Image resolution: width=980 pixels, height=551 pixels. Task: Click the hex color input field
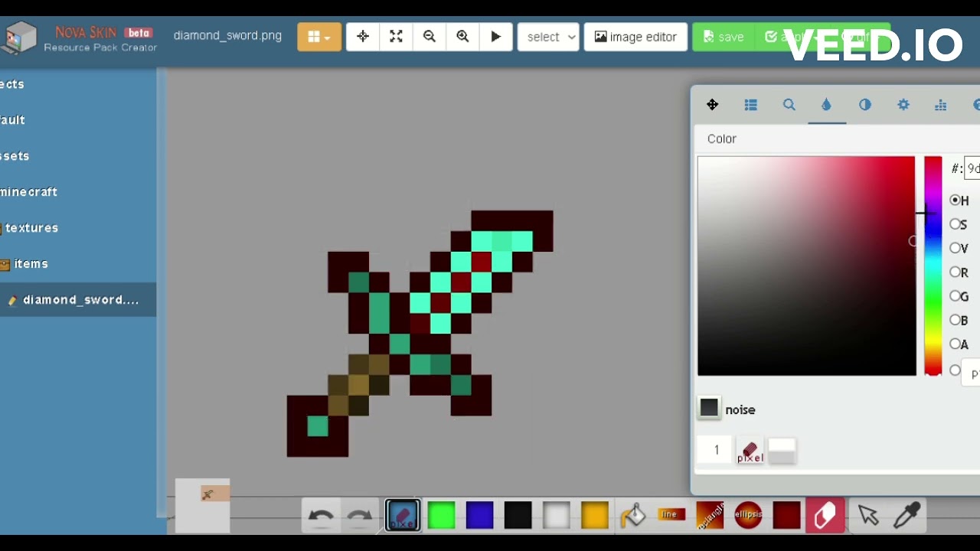[x=972, y=168]
